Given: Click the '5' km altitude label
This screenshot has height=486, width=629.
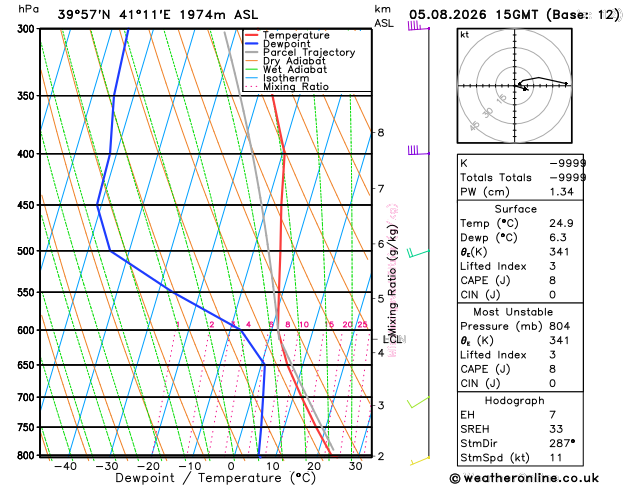Looking at the screenshot, I should [x=381, y=299].
